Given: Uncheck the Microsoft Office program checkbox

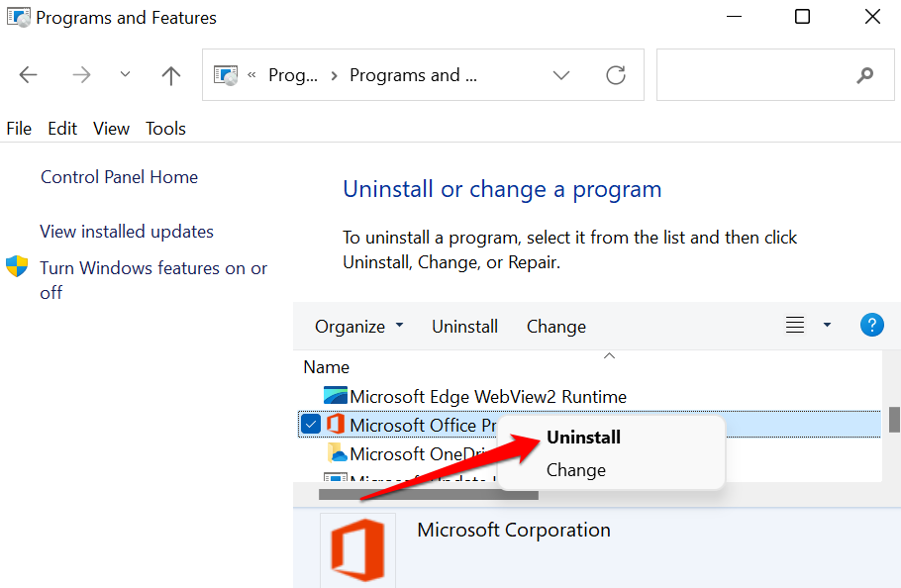Looking at the screenshot, I should click(311, 425).
